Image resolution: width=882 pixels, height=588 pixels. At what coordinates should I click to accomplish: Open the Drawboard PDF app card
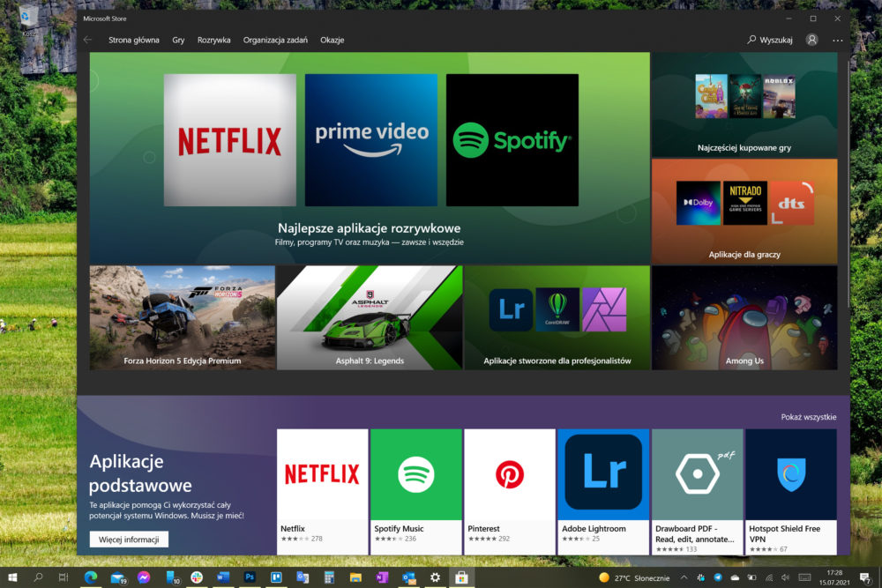pyautogui.click(x=697, y=492)
